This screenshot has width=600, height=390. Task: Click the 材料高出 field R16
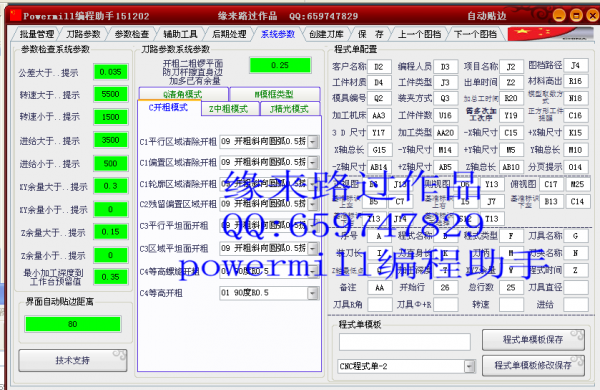[576, 82]
